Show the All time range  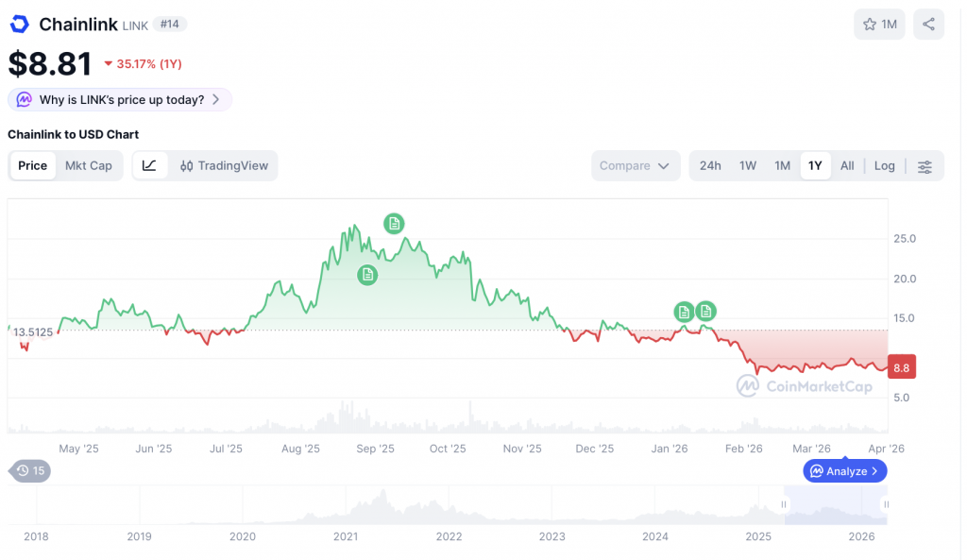point(847,165)
